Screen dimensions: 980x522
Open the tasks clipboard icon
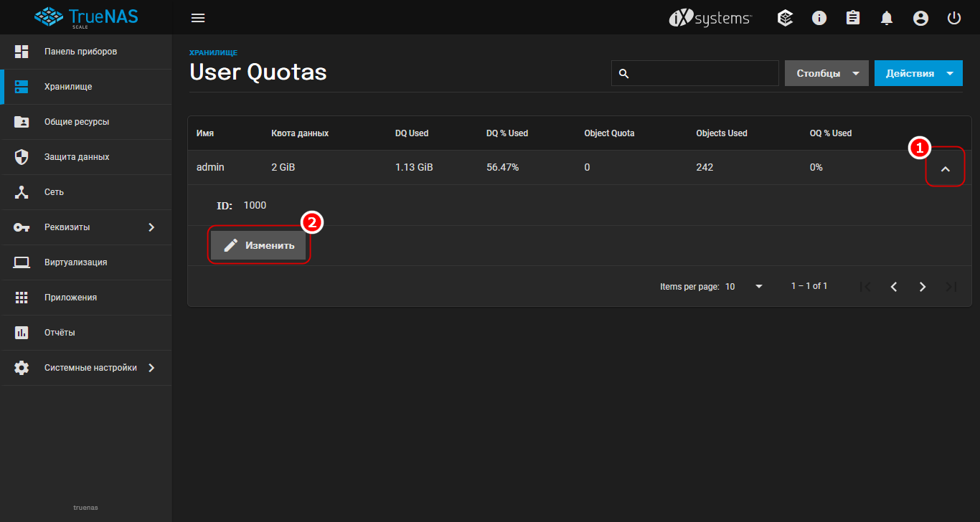[x=853, y=18]
